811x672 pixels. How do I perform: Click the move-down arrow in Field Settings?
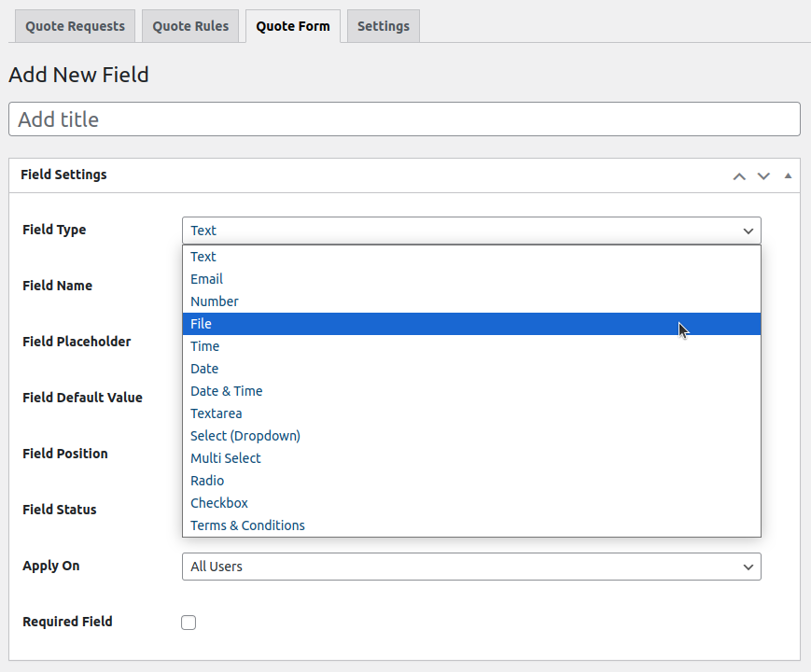(763, 175)
